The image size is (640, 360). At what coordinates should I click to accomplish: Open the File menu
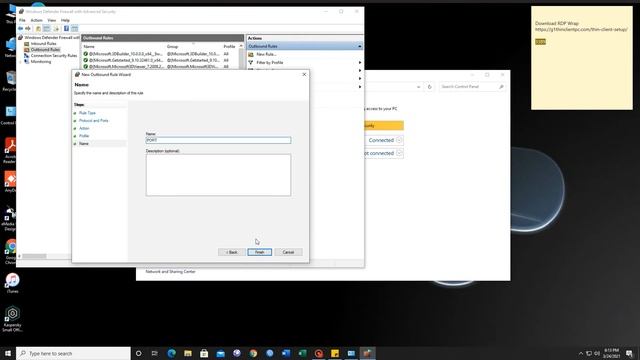pos(22,20)
